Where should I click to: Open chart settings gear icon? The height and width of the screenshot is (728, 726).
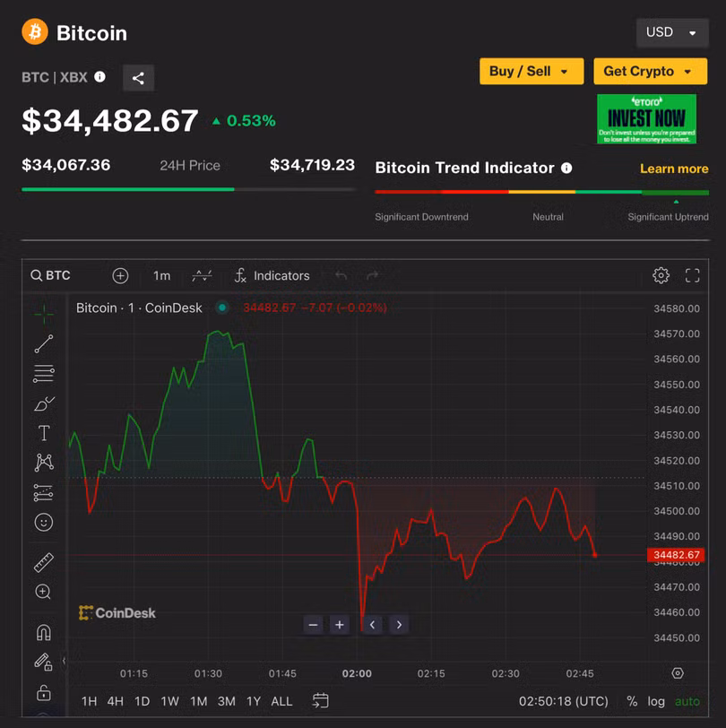661,275
